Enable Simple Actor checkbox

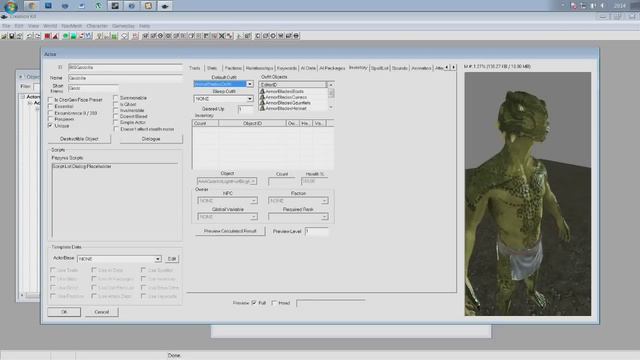tap(116, 122)
